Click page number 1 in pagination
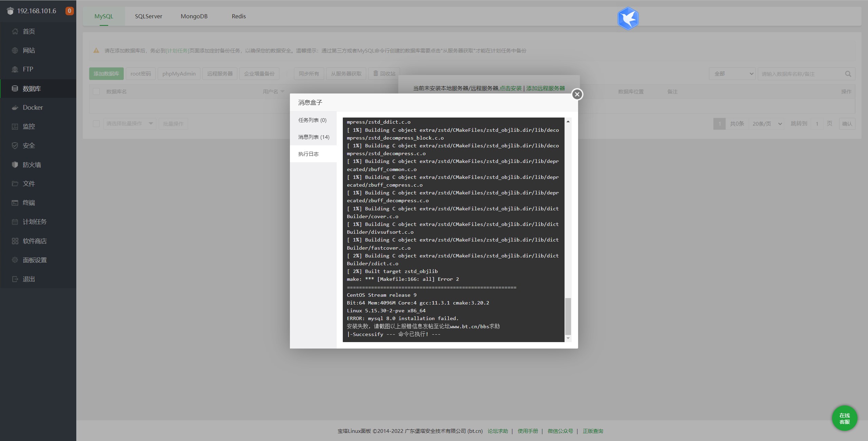Viewport: 868px width, 441px height. [719, 124]
